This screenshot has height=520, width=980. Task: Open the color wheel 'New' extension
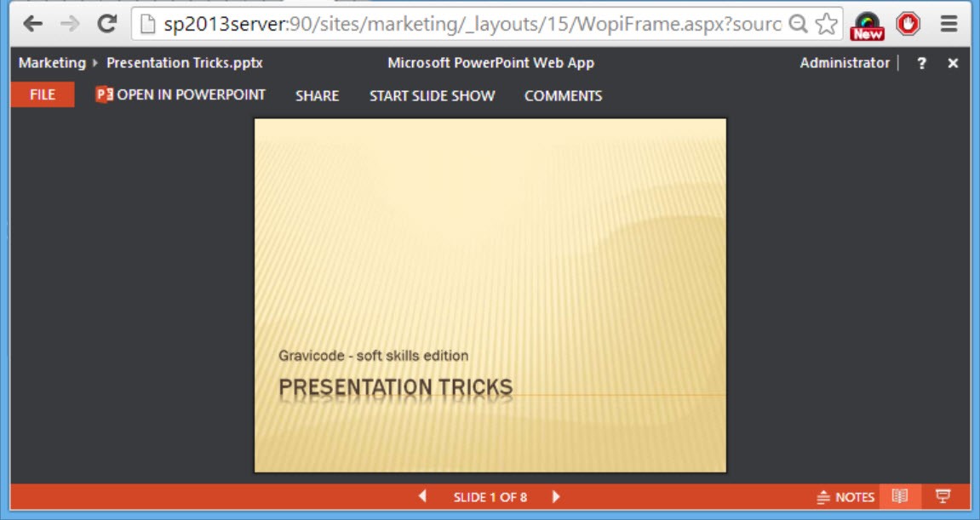[868, 26]
